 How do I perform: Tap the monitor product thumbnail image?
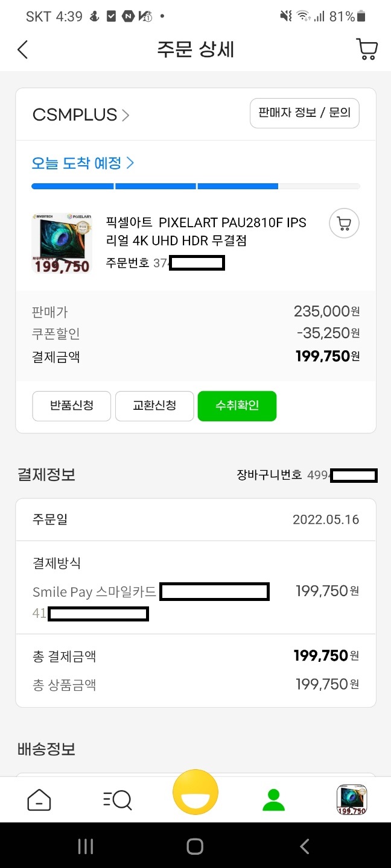pos(61,242)
